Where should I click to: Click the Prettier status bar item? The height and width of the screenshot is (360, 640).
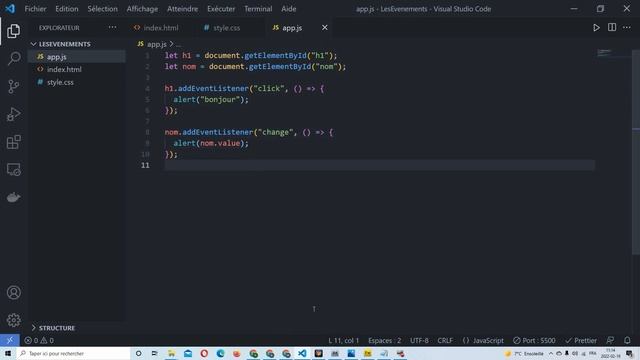click(x=581, y=340)
